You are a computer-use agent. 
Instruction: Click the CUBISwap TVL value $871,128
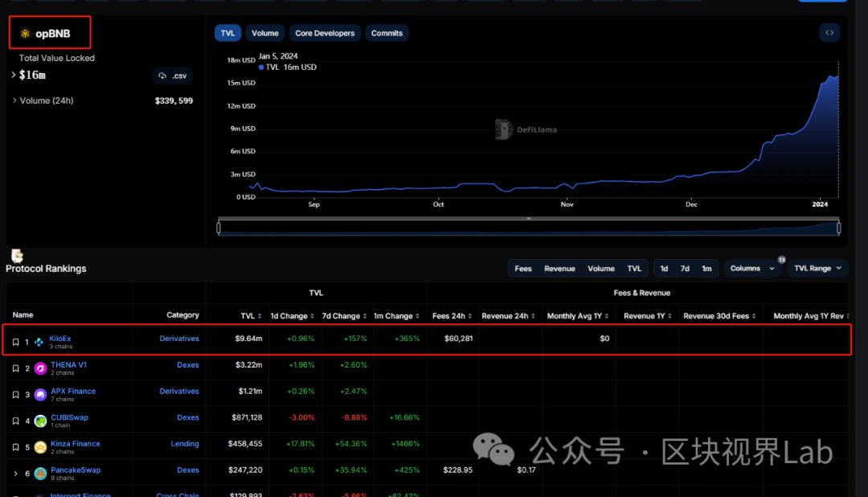[247, 417]
